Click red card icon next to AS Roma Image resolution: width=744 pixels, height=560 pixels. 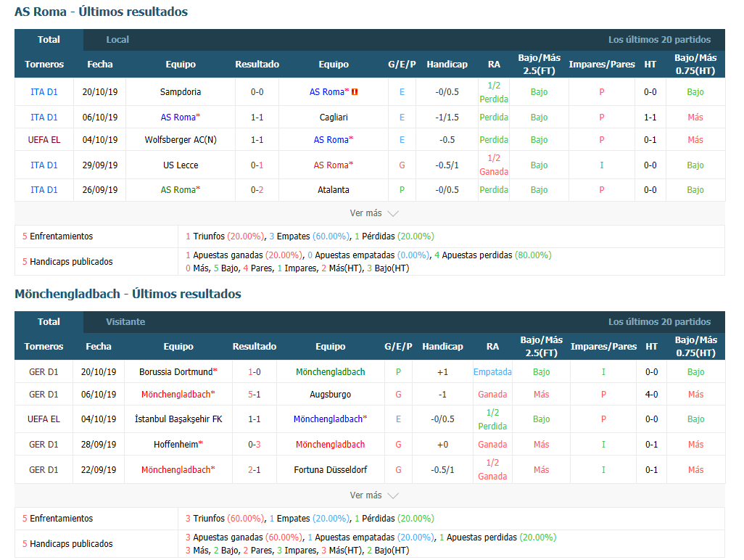[x=355, y=92]
